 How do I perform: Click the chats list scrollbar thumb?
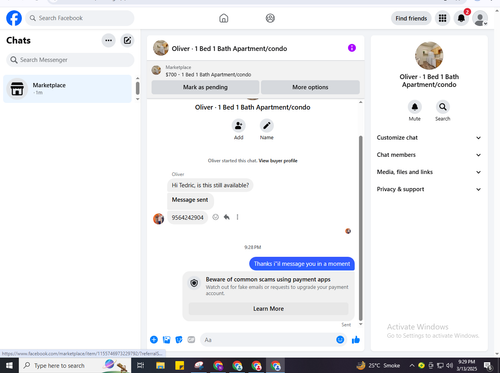coord(138,88)
